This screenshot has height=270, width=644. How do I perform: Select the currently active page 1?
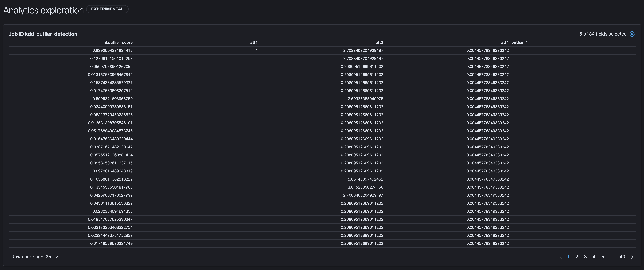(x=568, y=257)
